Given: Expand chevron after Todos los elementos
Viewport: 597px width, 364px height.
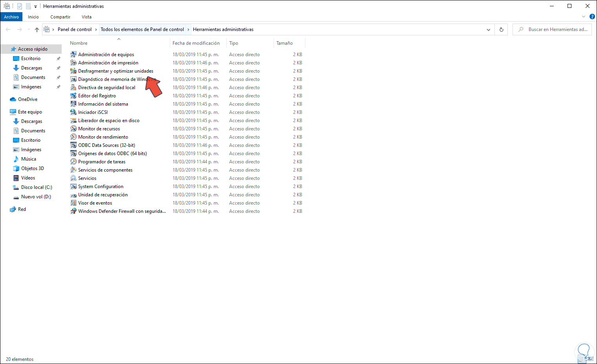Looking at the screenshot, I should coord(188,29).
